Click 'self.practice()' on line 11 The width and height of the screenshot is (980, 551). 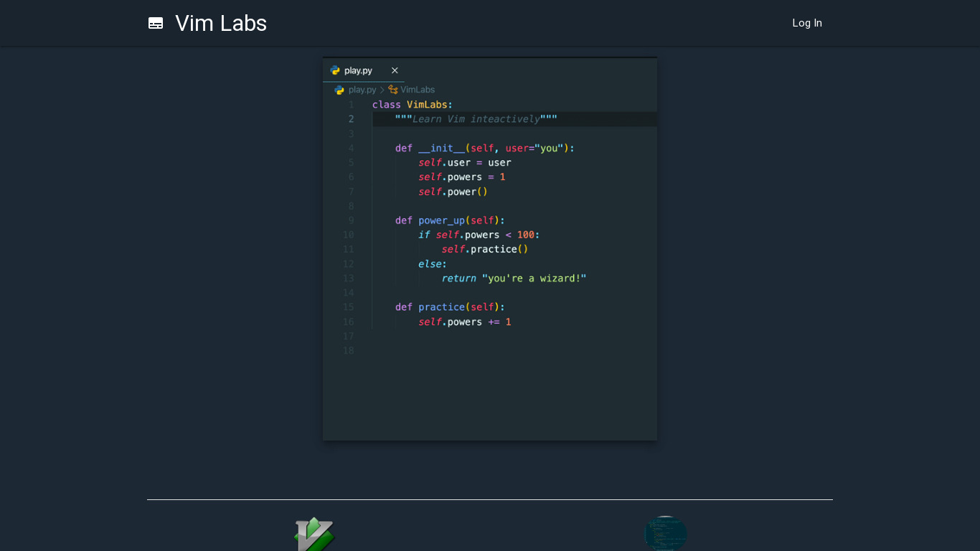pos(485,249)
